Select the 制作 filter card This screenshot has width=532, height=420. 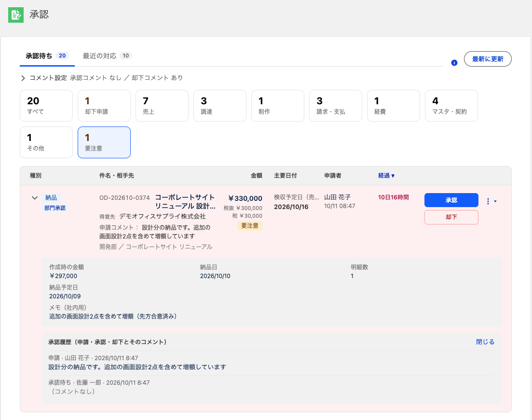click(x=277, y=106)
